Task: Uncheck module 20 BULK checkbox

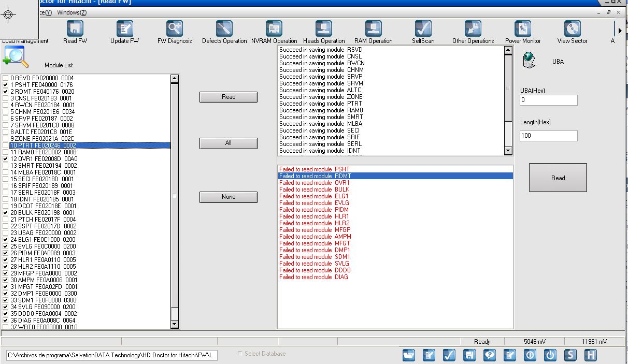Action: pyautogui.click(x=6, y=212)
